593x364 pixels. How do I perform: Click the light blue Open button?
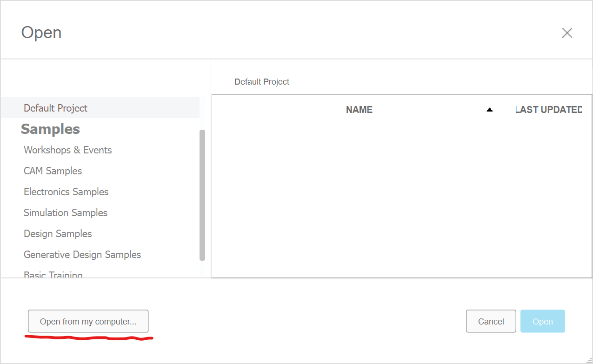click(543, 321)
